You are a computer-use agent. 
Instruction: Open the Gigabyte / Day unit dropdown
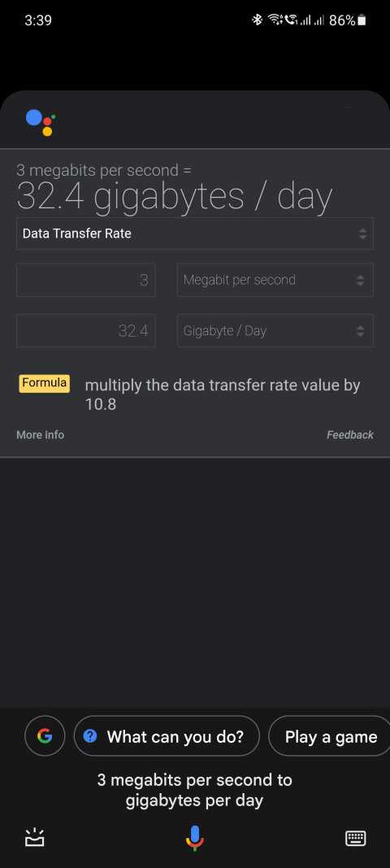tap(275, 331)
